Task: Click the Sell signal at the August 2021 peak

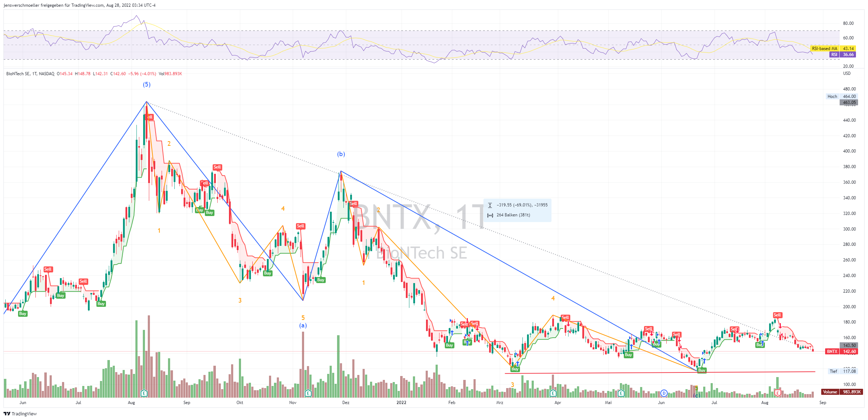Action: click(x=150, y=117)
